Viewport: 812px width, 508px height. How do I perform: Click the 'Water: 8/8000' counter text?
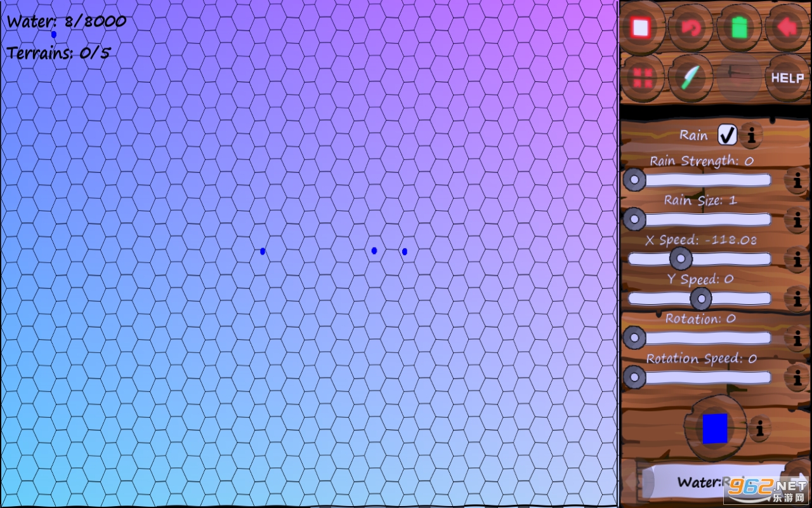67,21
